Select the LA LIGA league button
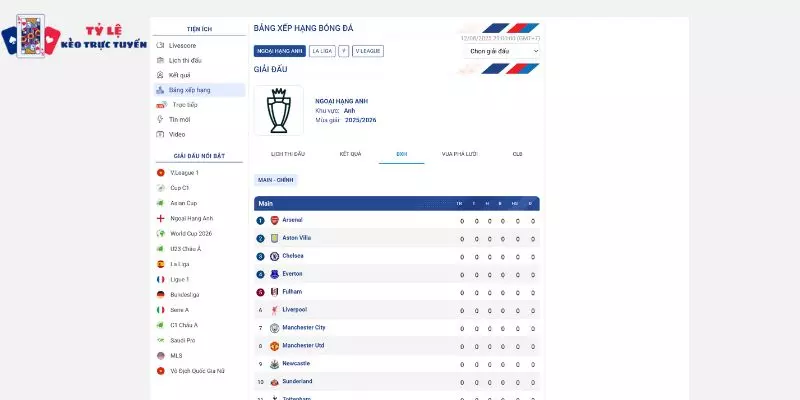The height and width of the screenshot is (400, 800). point(322,51)
